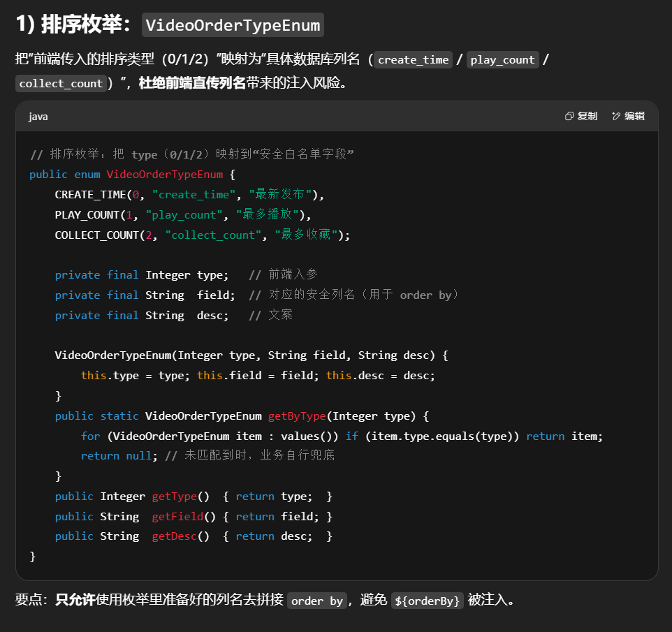This screenshot has height=632, width=672.
Task: Click the getField method name
Action: pos(177,517)
